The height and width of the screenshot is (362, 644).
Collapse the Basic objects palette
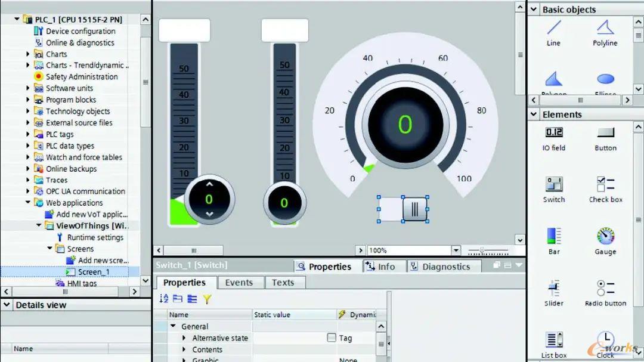click(x=534, y=9)
